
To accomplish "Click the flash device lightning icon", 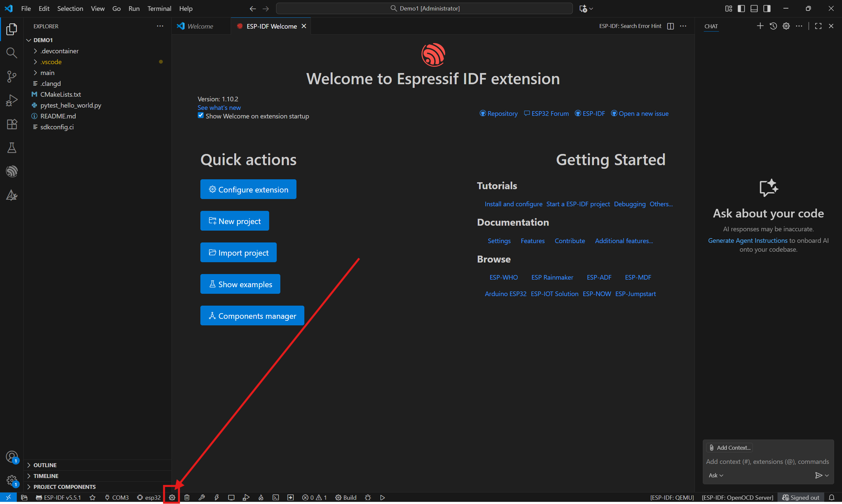I will pyautogui.click(x=217, y=497).
